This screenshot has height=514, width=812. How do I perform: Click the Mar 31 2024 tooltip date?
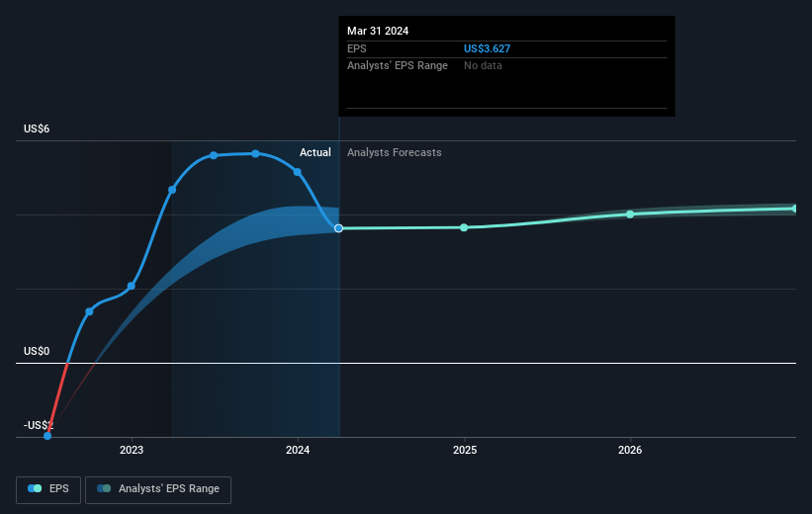tap(378, 31)
